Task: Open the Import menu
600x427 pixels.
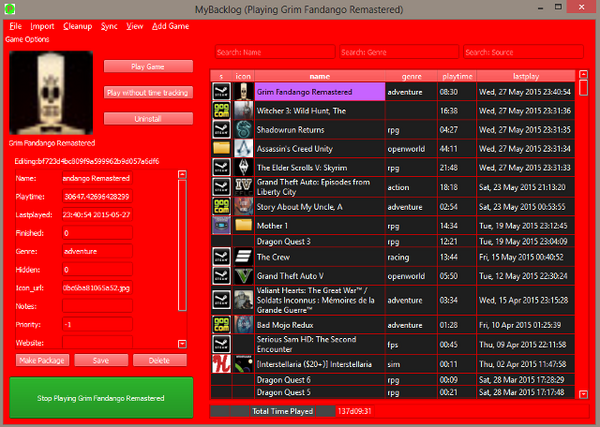Action: [43, 26]
